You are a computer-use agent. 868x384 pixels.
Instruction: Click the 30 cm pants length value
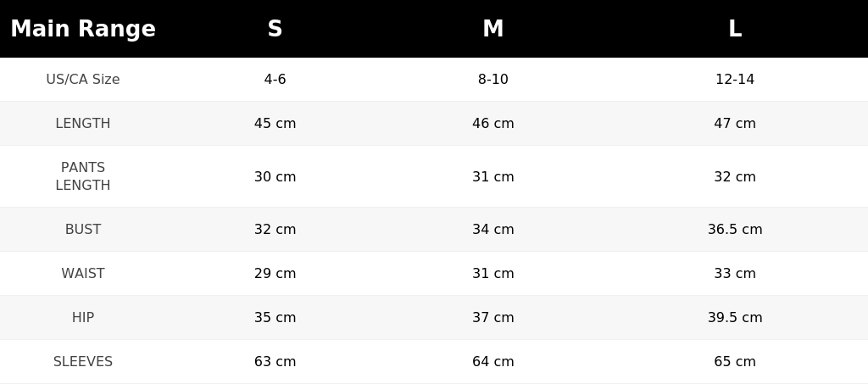click(x=275, y=176)
